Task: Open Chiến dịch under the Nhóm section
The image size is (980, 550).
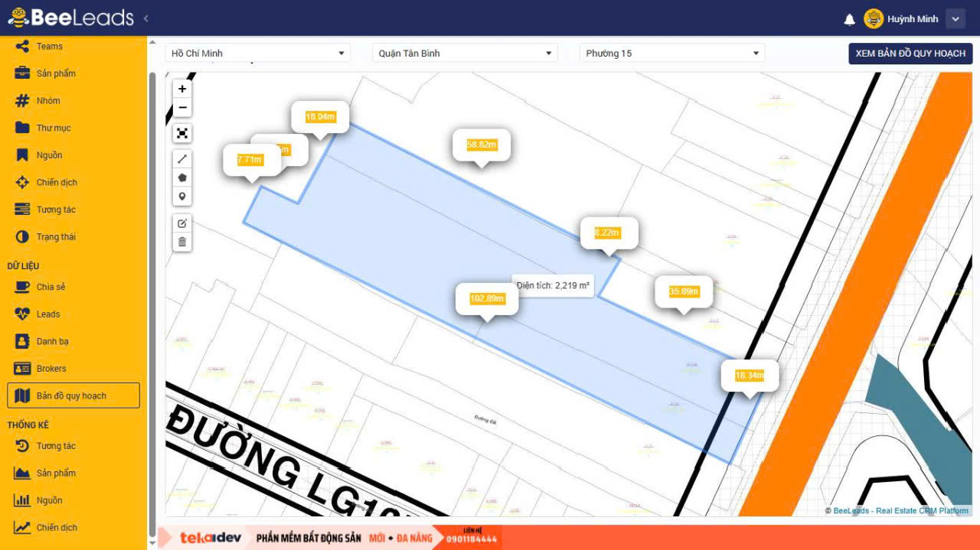Action: click(x=56, y=183)
